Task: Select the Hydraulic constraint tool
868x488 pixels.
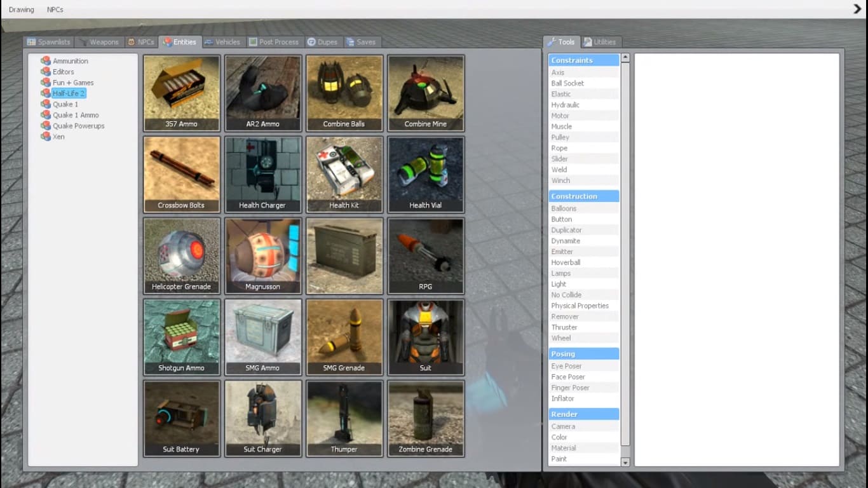Action: 584,105
